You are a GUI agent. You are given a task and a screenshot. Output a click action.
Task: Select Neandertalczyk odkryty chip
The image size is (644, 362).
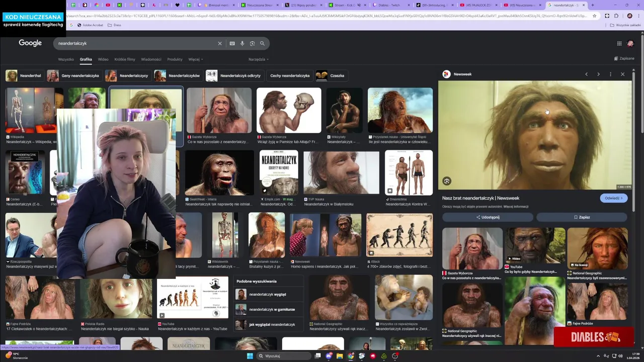234,75
